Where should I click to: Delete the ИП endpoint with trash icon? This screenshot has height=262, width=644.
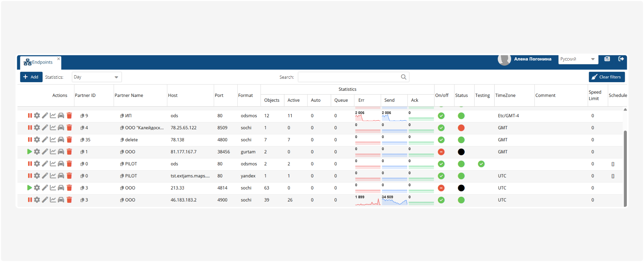coord(69,116)
